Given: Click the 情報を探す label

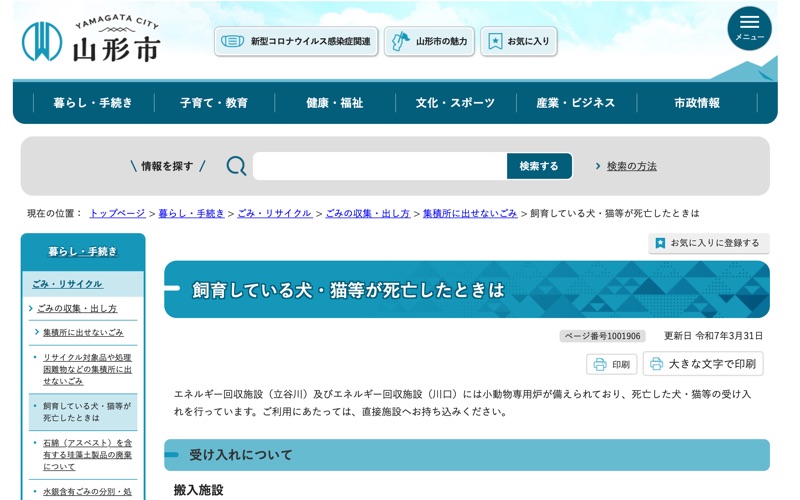Looking at the screenshot, I should 167,166.
